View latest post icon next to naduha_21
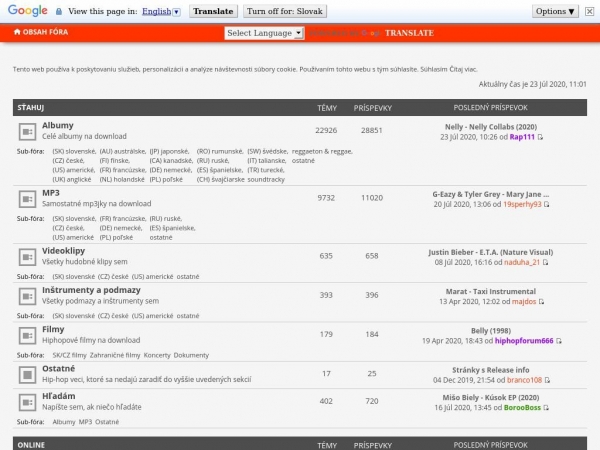Image resolution: width=600 pixels, height=450 pixels. (x=545, y=262)
